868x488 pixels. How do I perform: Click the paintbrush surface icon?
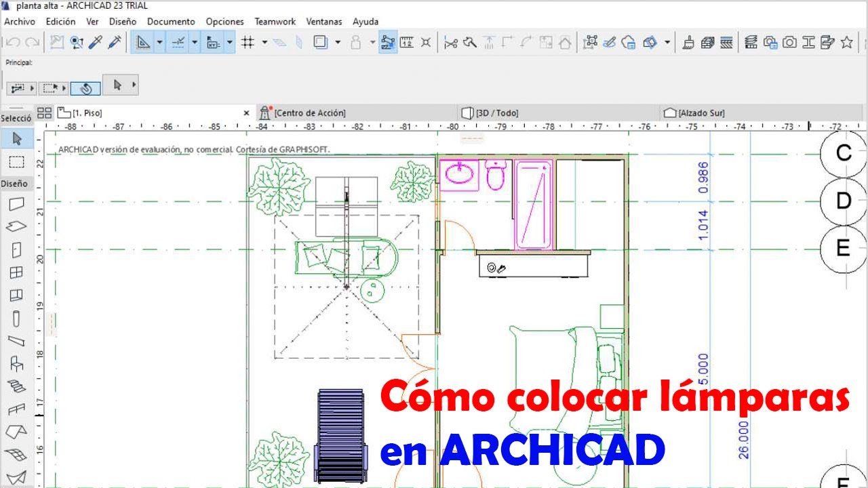pyautogui.click(x=688, y=42)
